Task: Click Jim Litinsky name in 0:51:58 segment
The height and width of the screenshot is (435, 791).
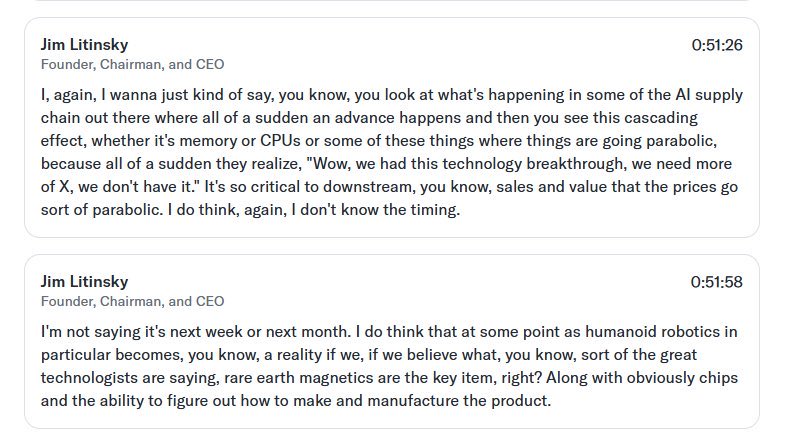Action: [x=84, y=281]
